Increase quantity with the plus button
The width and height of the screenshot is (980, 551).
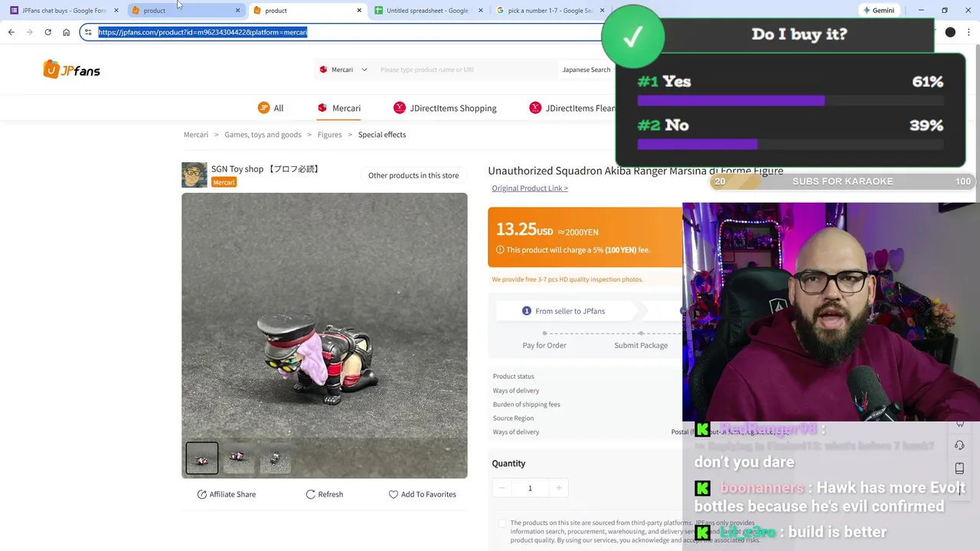click(558, 488)
